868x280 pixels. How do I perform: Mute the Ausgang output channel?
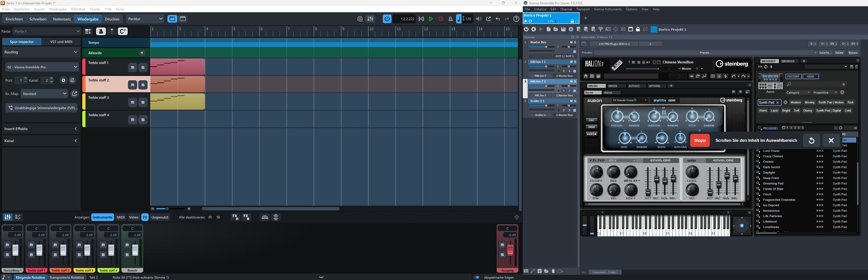(502, 245)
